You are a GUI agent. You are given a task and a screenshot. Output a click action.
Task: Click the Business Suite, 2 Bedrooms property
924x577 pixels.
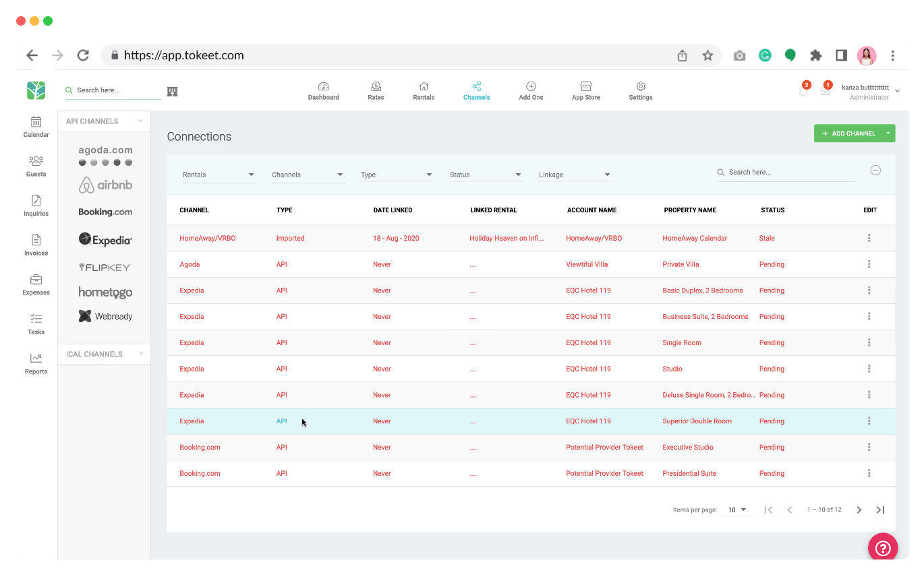(705, 316)
